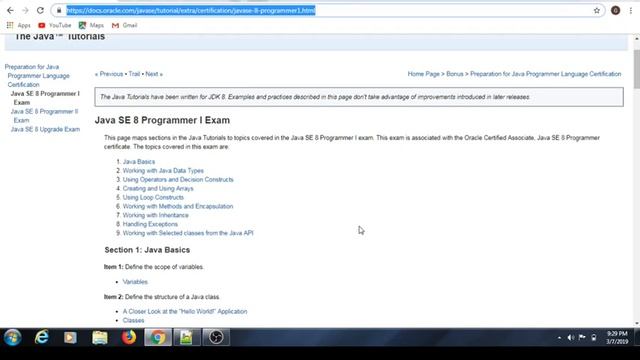Open sidebar Java SE 8 Upgrade Exam
Viewport: 640px width, 360px height.
pos(45,129)
